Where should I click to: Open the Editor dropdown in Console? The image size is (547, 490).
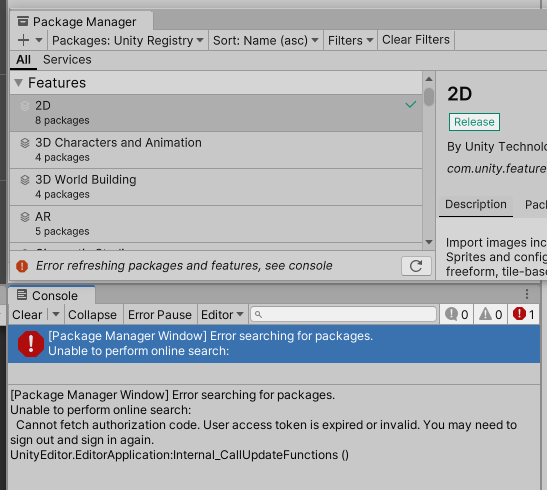point(222,315)
